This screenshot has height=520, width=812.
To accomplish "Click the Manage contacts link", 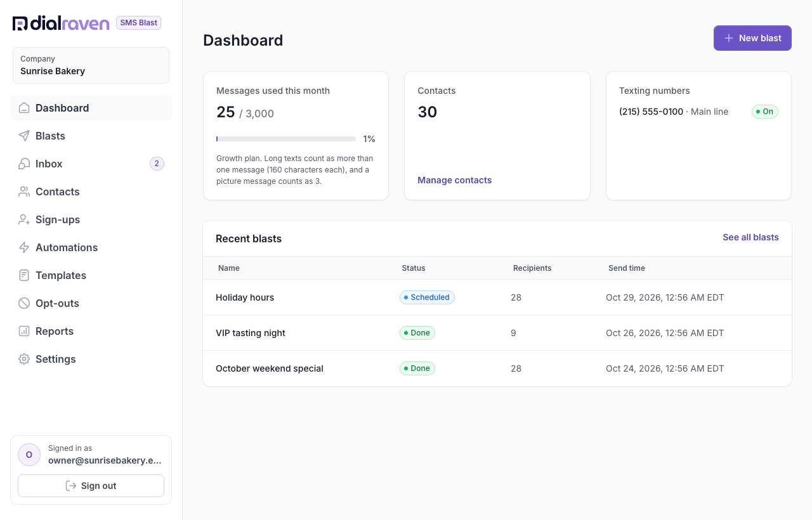I will [x=454, y=180].
